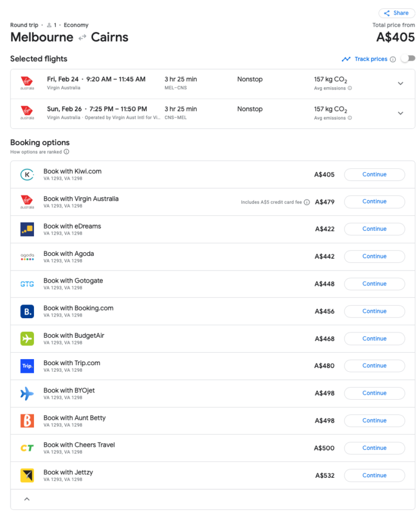The width and height of the screenshot is (420, 515).
Task: Click the Share button
Action: pos(396,13)
